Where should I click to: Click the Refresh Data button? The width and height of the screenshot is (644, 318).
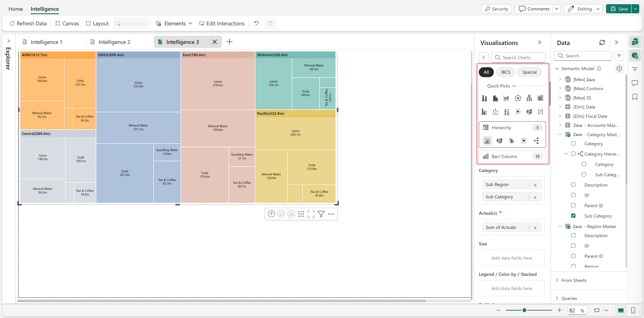pos(28,23)
